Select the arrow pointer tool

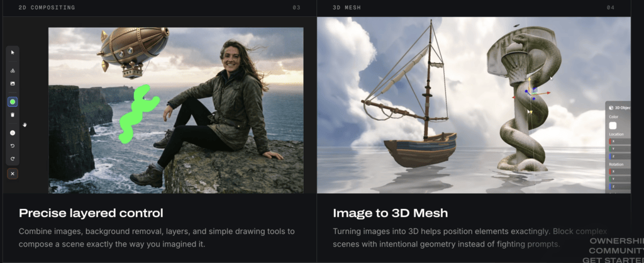point(13,53)
